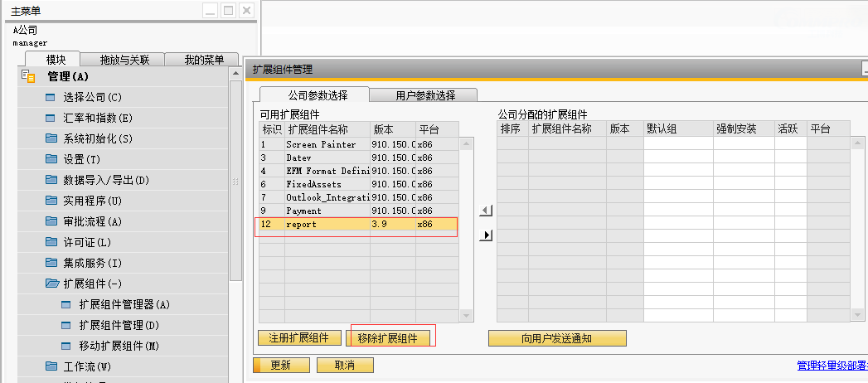Click the 取消 button
The width and height of the screenshot is (868, 383).
coord(345,366)
